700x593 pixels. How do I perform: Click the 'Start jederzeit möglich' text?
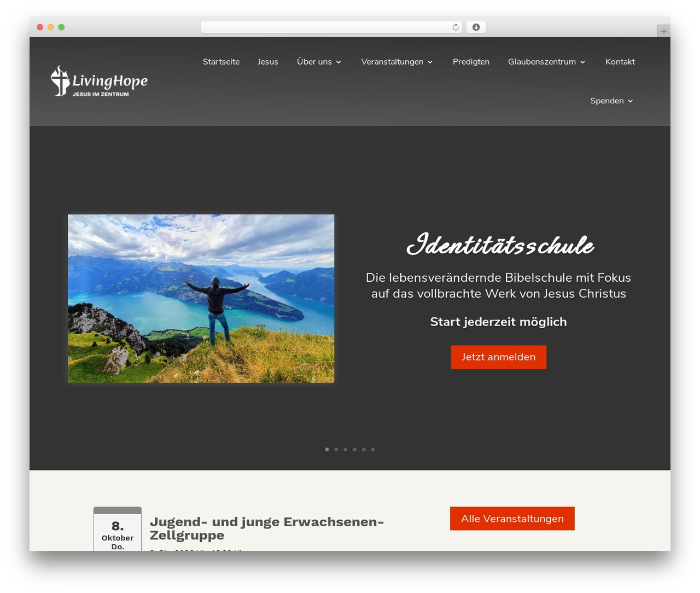click(x=499, y=322)
